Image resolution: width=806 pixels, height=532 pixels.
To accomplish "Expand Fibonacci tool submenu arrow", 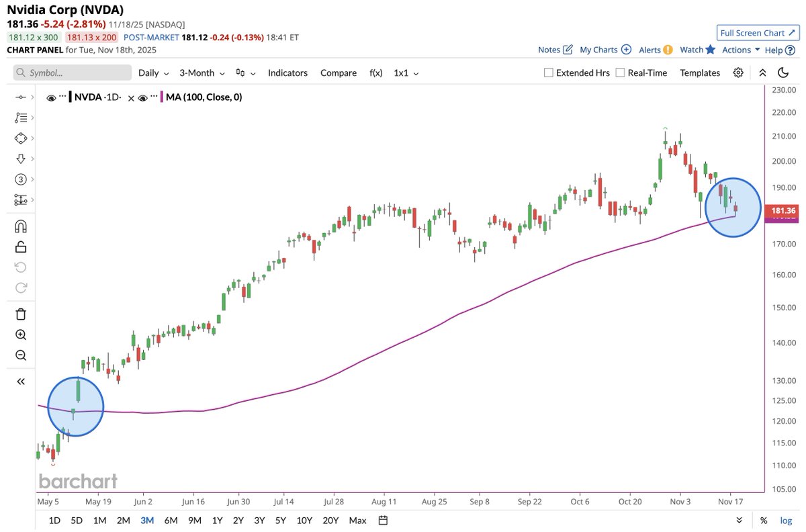I will pos(32,118).
